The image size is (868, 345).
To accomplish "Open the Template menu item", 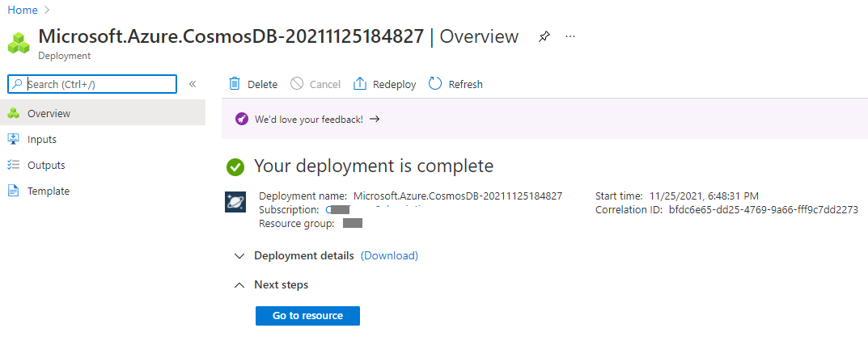I will pos(103,191).
